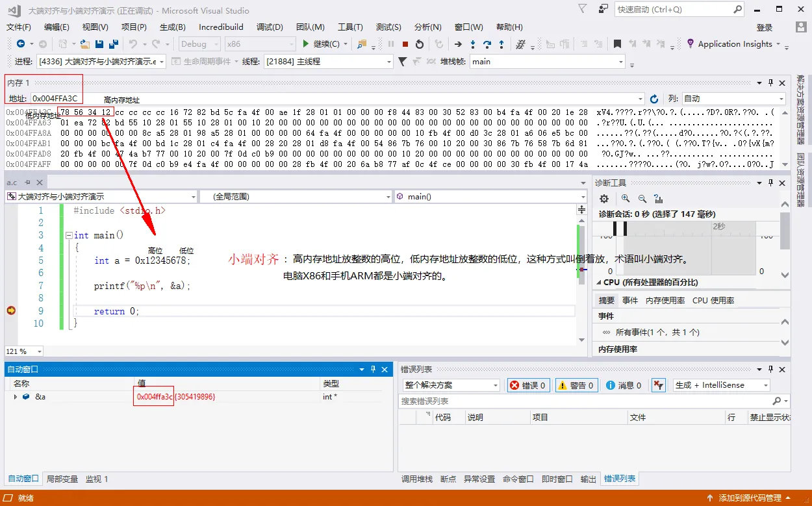Collapse the CPU graph section
Viewport: 812px width, 506px height.
pos(599,283)
